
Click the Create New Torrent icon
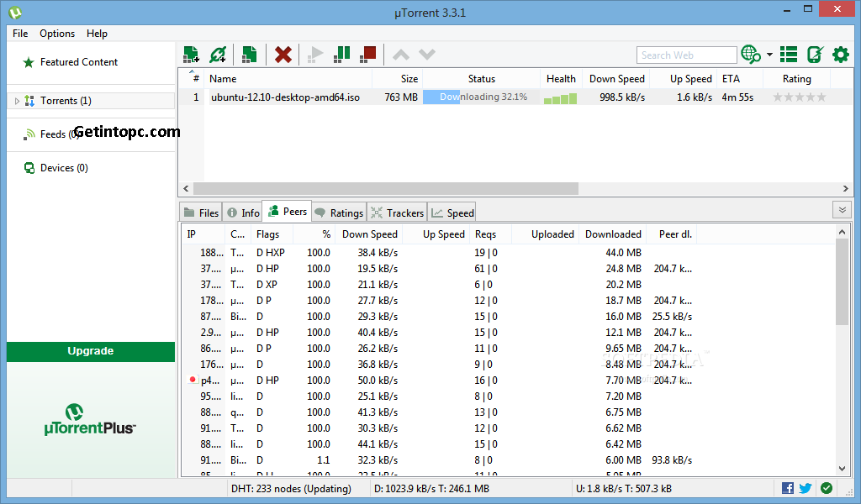249,55
